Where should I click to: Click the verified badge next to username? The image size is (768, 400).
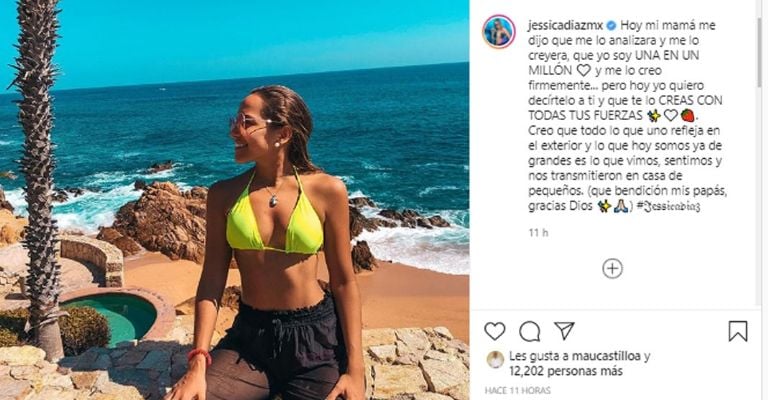(611, 25)
